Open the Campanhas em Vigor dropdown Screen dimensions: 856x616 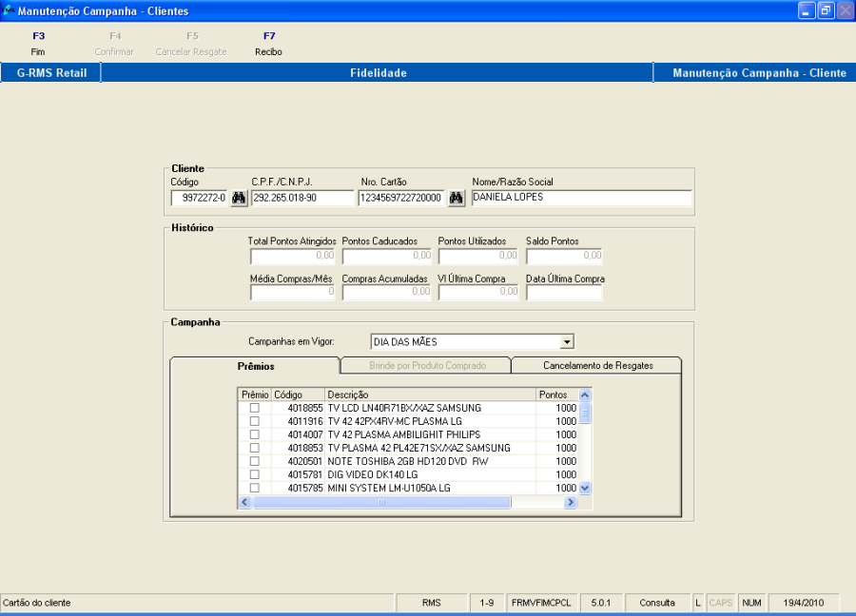coord(567,341)
